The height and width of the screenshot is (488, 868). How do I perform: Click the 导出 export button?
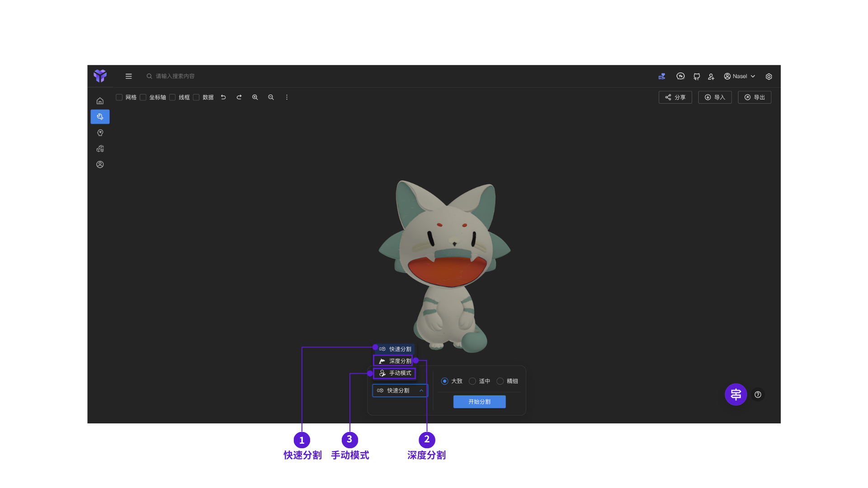coord(754,97)
